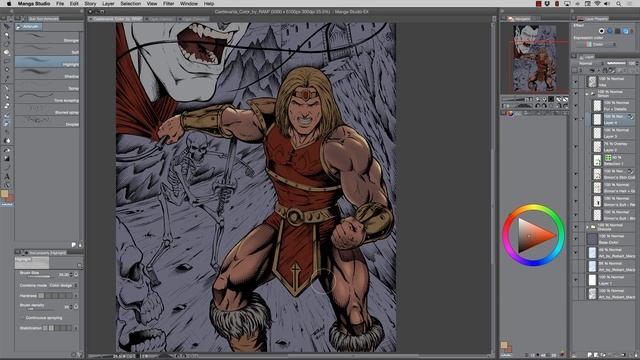Image resolution: width=640 pixels, height=360 pixels.
Task: Click Brush Size stepper arrows
Action: tap(71, 275)
